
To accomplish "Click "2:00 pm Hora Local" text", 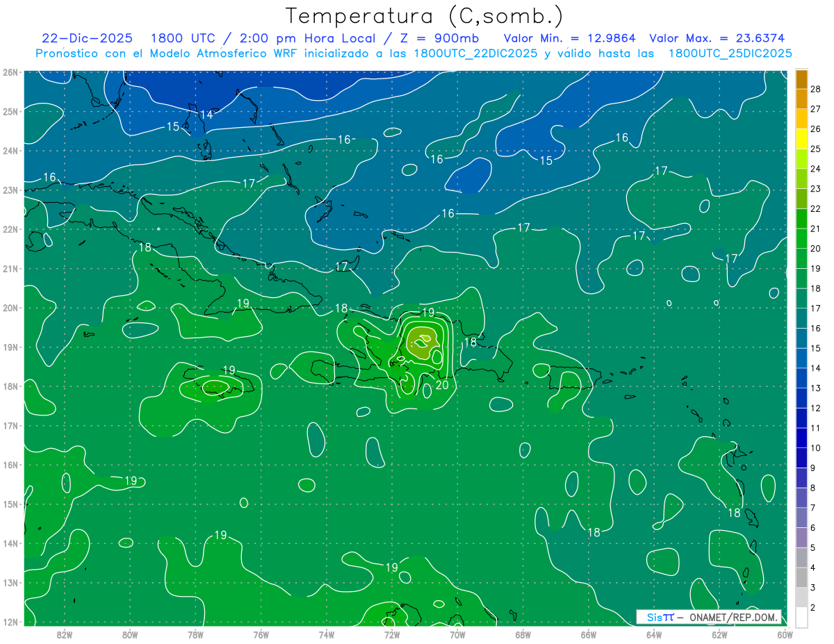I will click(x=309, y=38).
